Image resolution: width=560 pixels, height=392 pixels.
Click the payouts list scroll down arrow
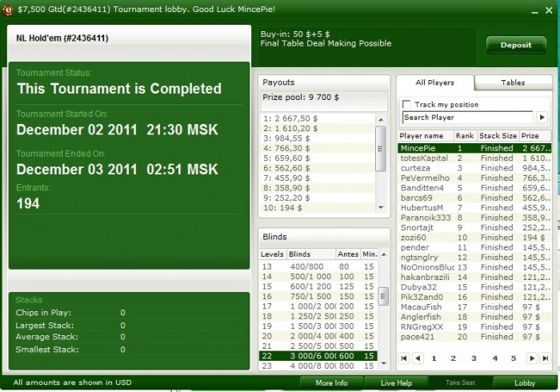point(381,207)
